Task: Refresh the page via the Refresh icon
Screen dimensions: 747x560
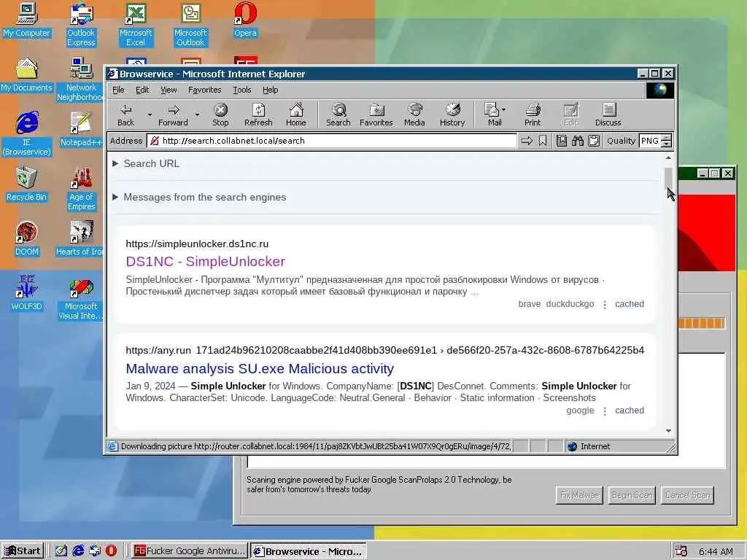Action: [258, 114]
